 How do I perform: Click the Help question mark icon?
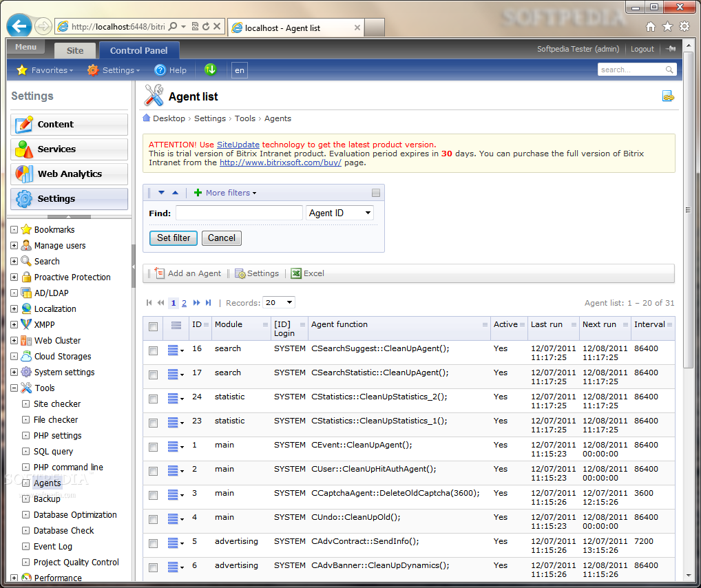point(160,70)
